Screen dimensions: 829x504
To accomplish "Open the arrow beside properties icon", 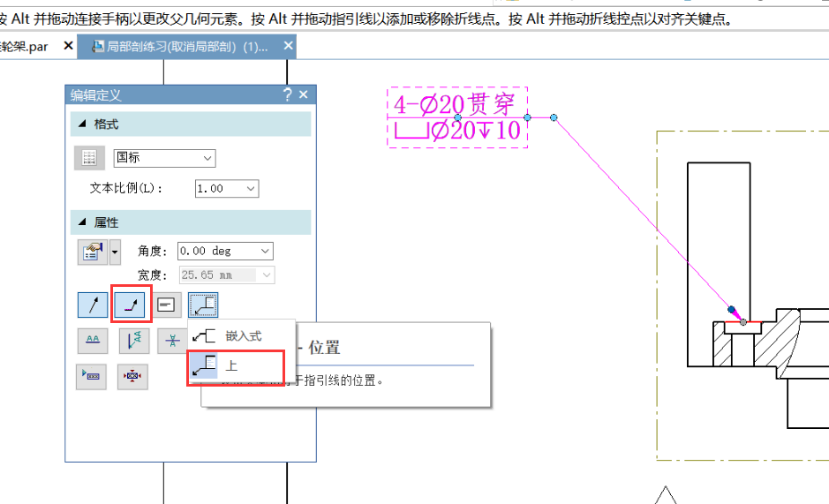I will [115, 252].
